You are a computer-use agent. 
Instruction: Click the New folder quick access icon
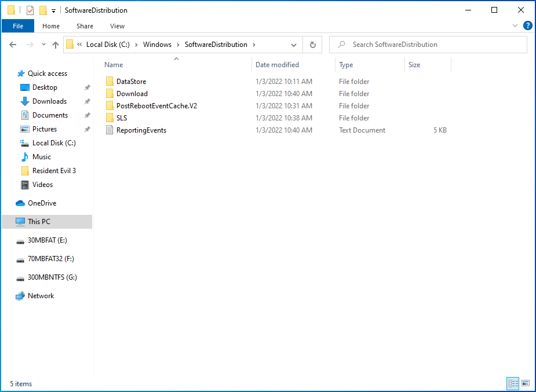point(43,10)
